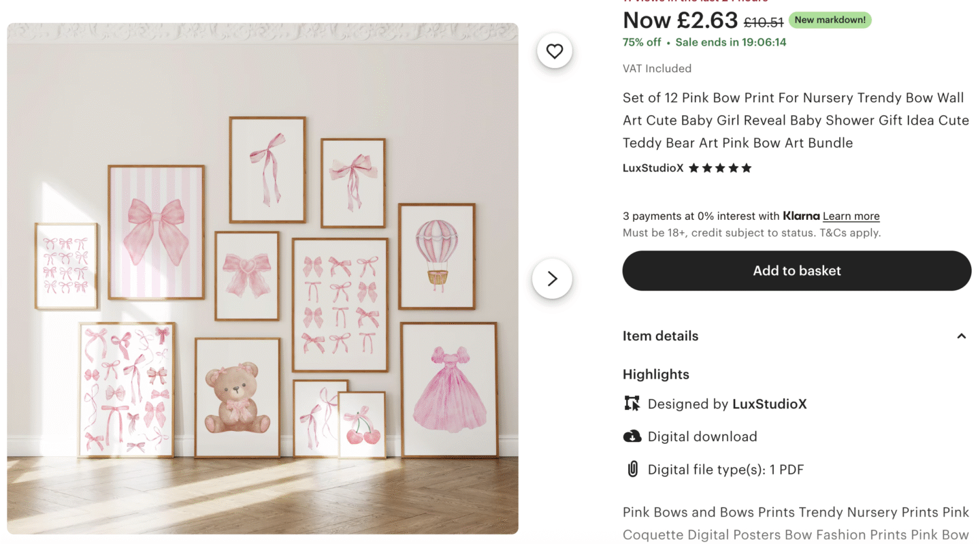Click the hot air balloon print
The image size is (980, 544).
coord(436,256)
